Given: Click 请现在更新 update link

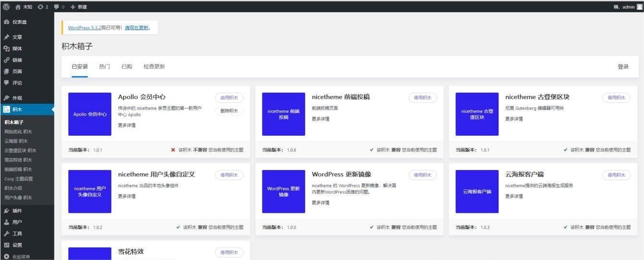Looking at the screenshot, I should point(136,28).
